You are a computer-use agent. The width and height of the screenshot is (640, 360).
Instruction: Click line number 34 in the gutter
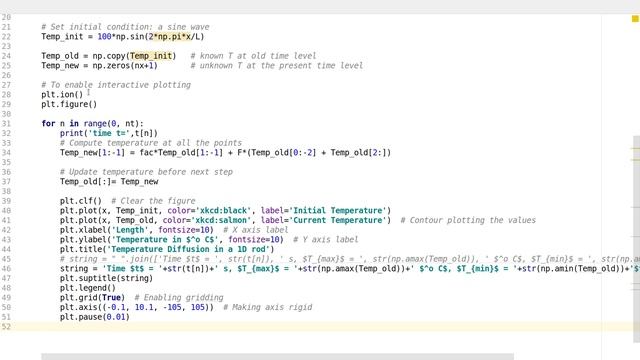(6, 152)
